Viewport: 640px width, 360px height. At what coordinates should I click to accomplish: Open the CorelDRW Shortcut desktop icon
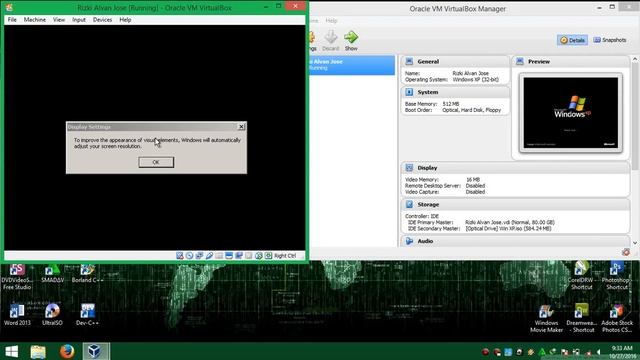pos(581,276)
